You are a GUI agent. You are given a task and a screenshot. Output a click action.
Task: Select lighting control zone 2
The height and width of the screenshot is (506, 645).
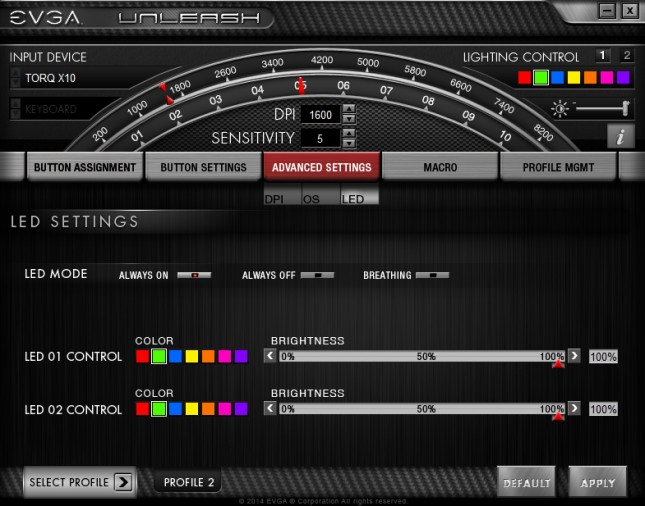(627, 56)
